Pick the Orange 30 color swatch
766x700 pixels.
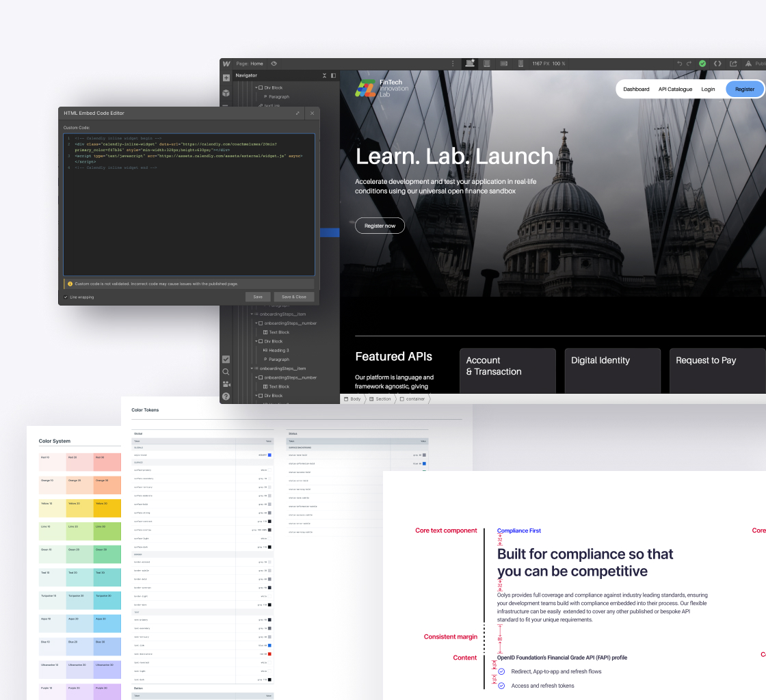click(x=107, y=485)
